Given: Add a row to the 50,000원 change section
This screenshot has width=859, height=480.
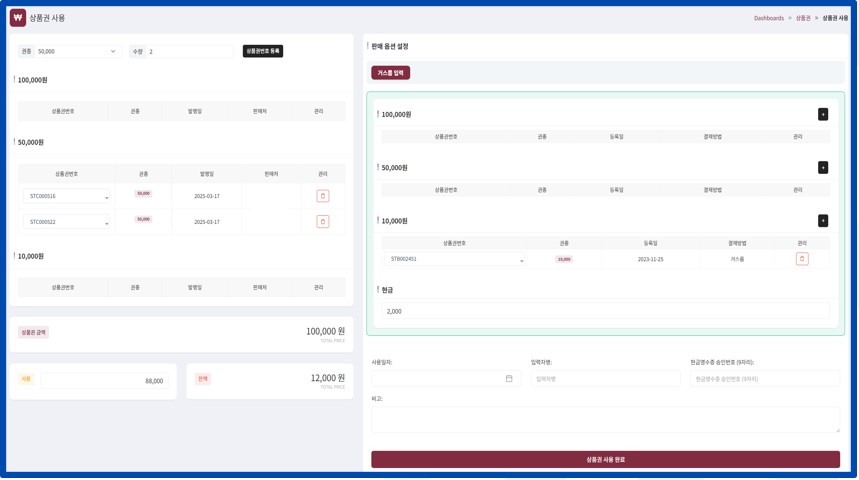Looking at the screenshot, I should coord(823,168).
